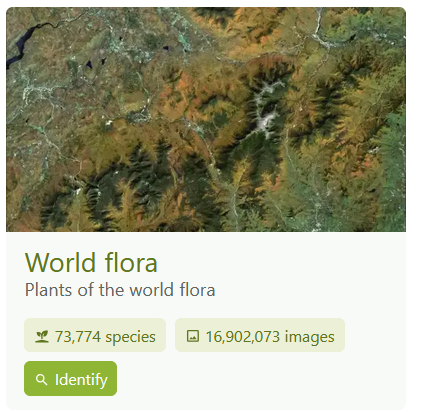This screenshot has height=412, width=425.
Task: Click the magnifying glass icon in Identify
Action: point(41,379)
